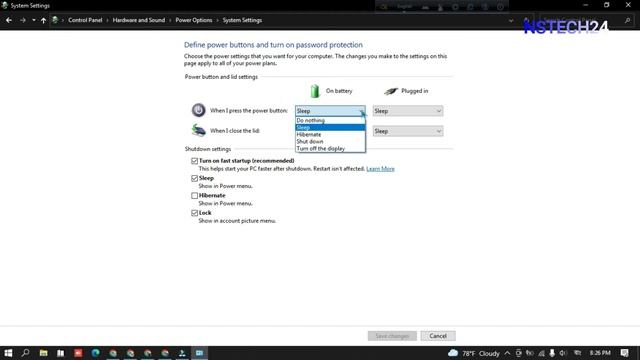Open Hardware and Sound breadcrumb
This screenshot has width=640, height=360.
139,20
